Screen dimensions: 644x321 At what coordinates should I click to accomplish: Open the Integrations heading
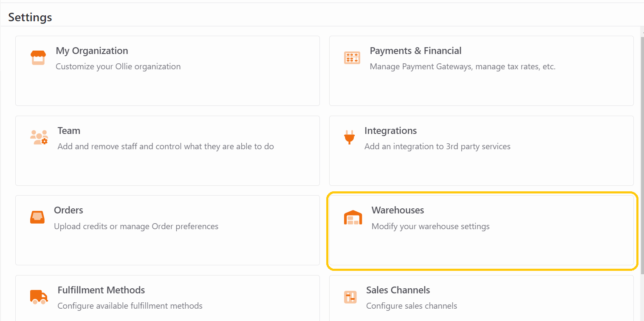coord(390,131)
